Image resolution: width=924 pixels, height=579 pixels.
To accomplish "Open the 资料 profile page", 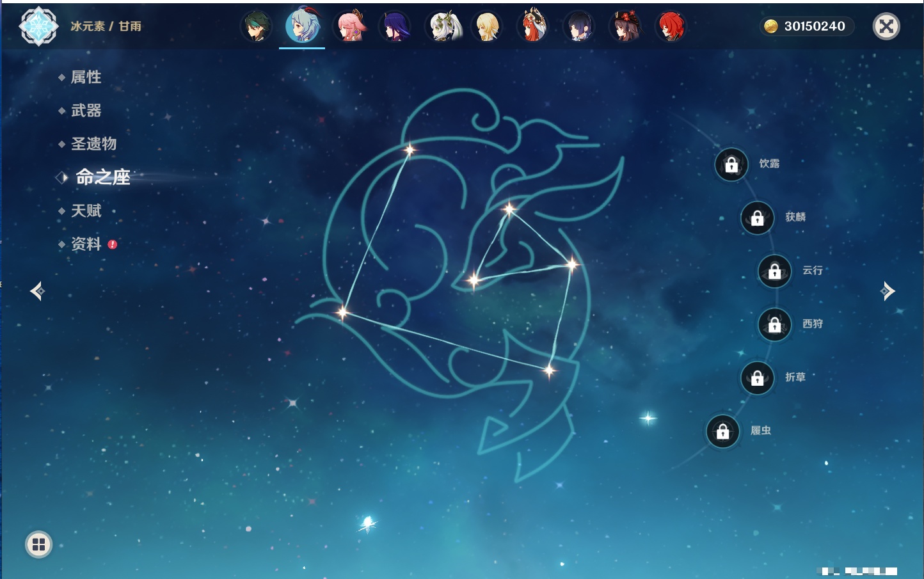I will (86, 244).
